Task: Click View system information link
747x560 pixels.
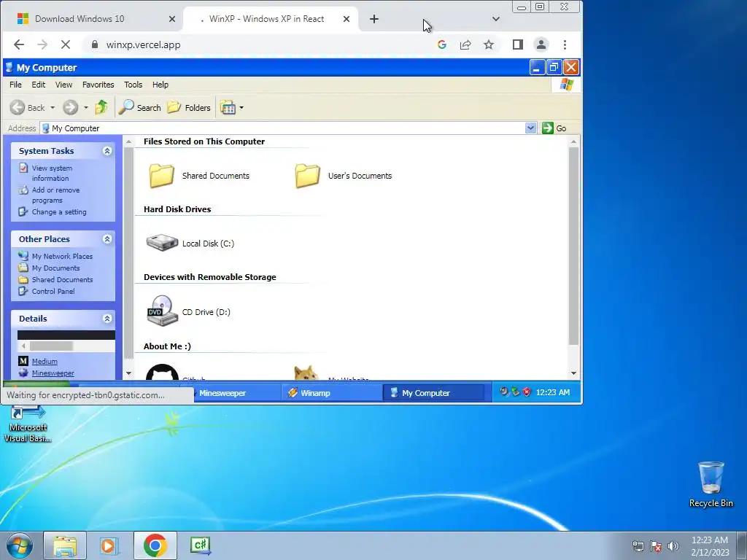Action: pyautogui.click(x=52, y=173)
